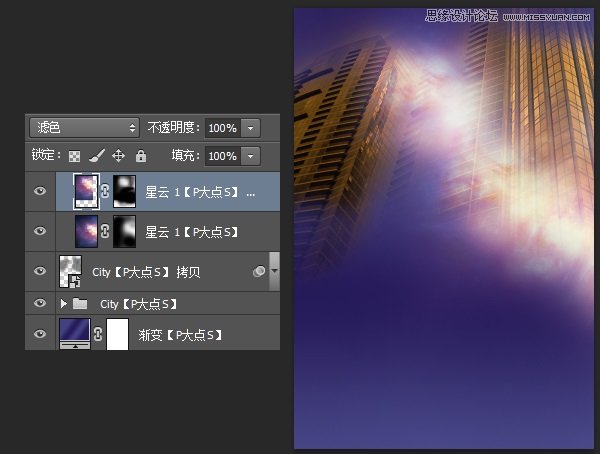Image resolution: width=600 pixels, height=454 pixels.
Task: Open the 填充 fill slider arrow
Action: coord(251,156)
